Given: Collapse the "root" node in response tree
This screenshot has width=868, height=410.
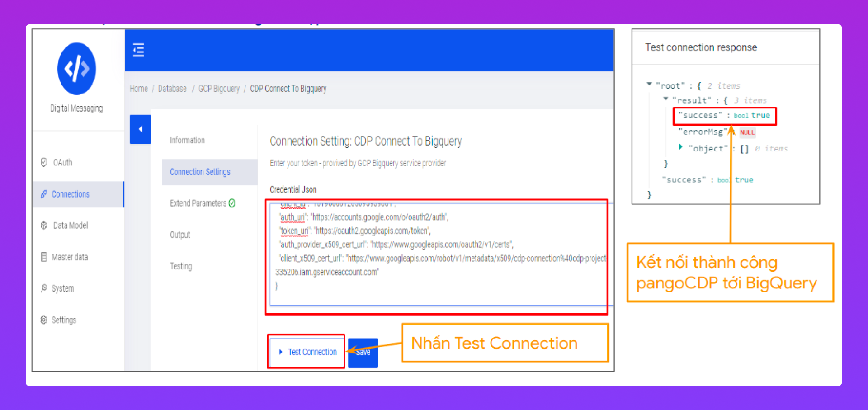Looking at the screenshot, I should pyautogui.click(x=649, y=84).
